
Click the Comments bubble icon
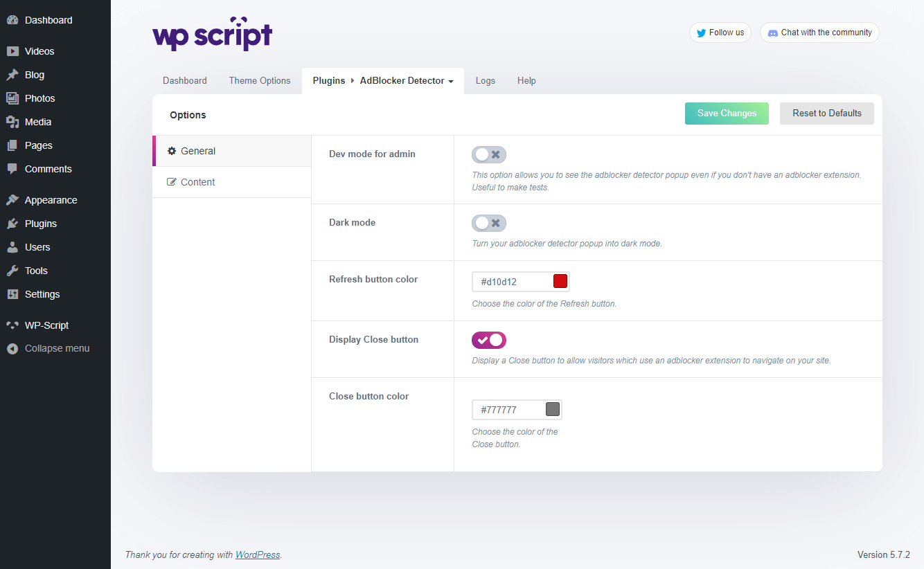[x=12, y=169]
